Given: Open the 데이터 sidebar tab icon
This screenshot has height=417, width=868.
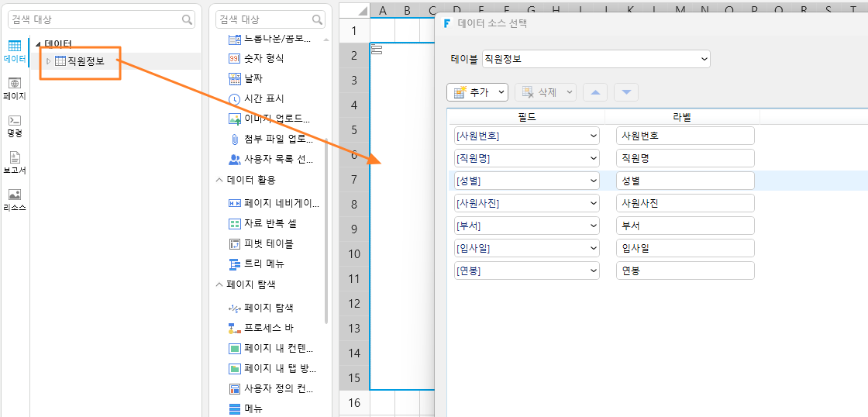Looking at the screenshot, I should [x=15, y=52].
